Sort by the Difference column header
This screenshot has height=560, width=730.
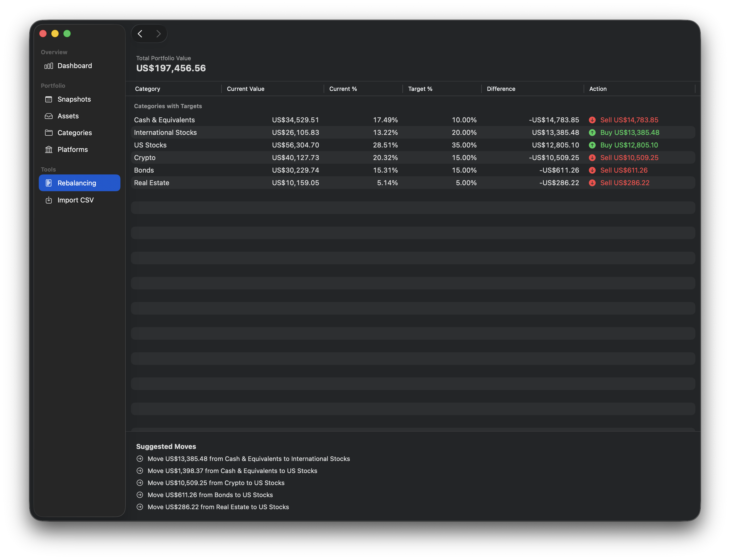click(501, 89)
